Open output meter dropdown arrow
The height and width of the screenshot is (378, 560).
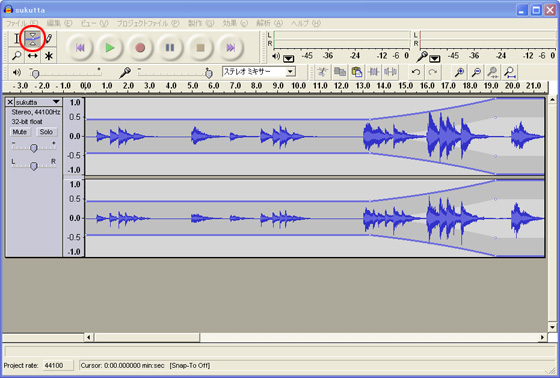point(289,58)
